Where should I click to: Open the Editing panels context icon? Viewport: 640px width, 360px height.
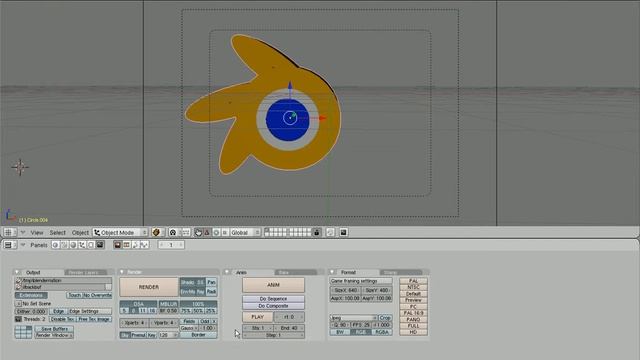click(x=91, y=245)
